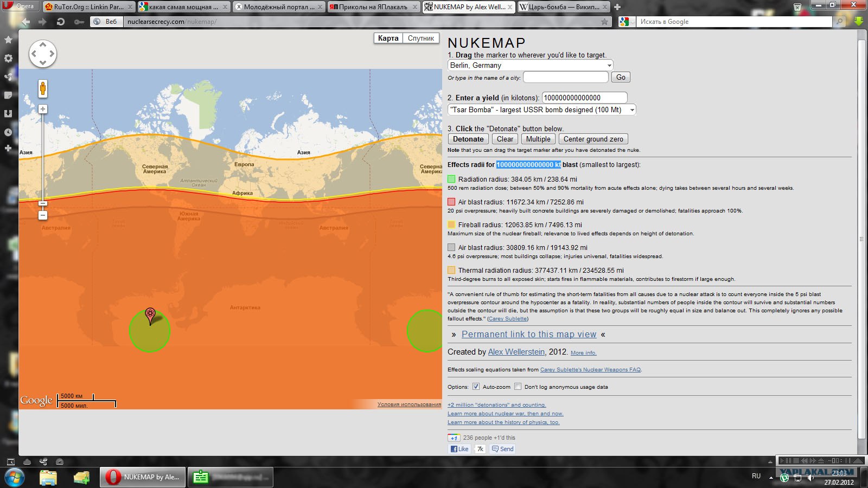Click the yellow Fireball radius color swatch
The height and width of the screenshot is (488, 868).
(x=451, y=224)
